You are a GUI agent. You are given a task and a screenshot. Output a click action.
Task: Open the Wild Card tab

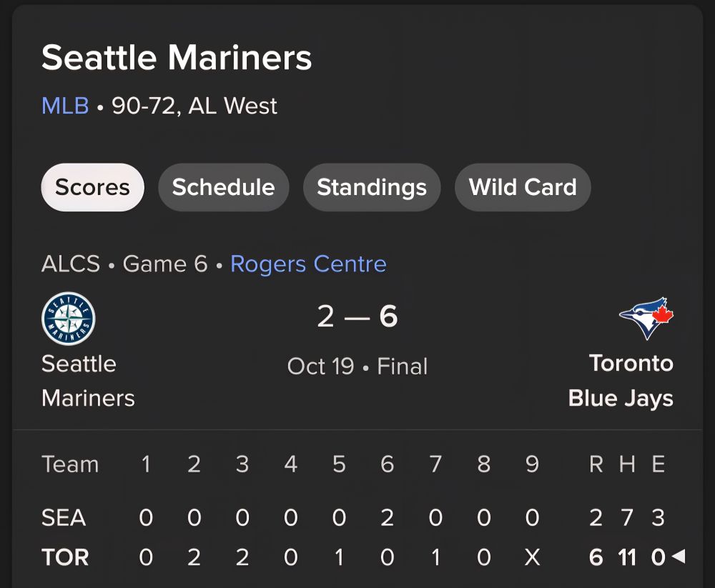[523, 187]
